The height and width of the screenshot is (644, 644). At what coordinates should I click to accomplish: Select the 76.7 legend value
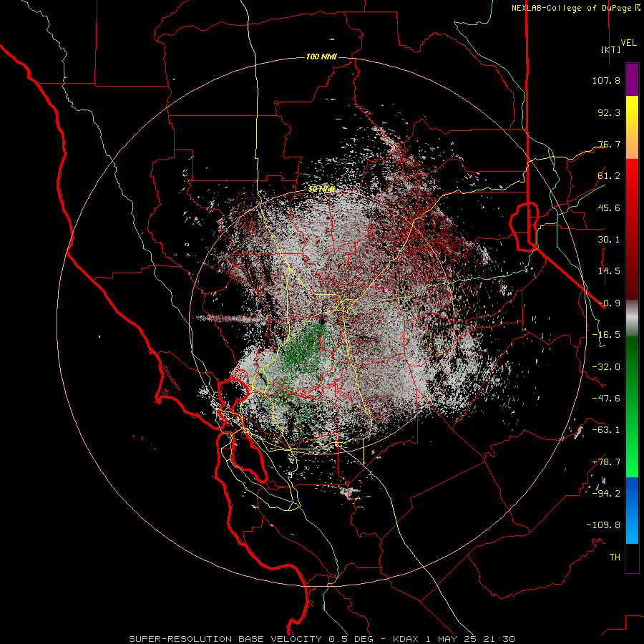(609, 144)
